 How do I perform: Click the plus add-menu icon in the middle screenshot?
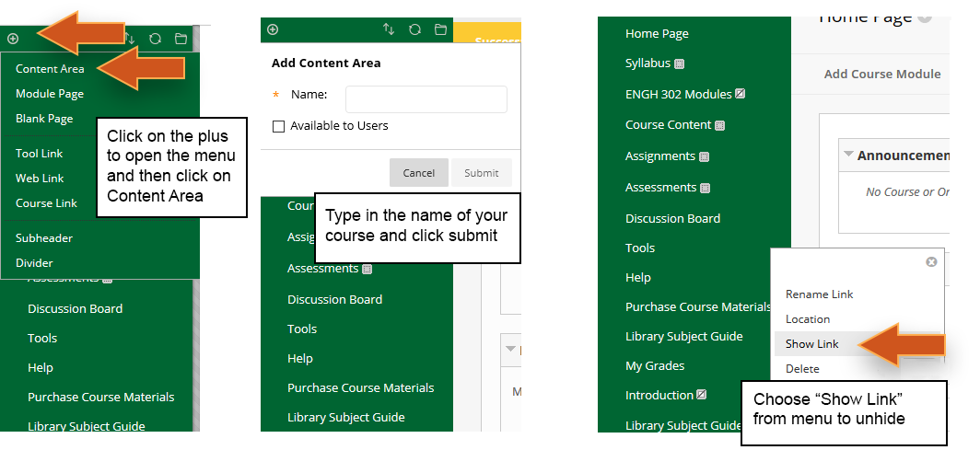(x=272, y=29)
